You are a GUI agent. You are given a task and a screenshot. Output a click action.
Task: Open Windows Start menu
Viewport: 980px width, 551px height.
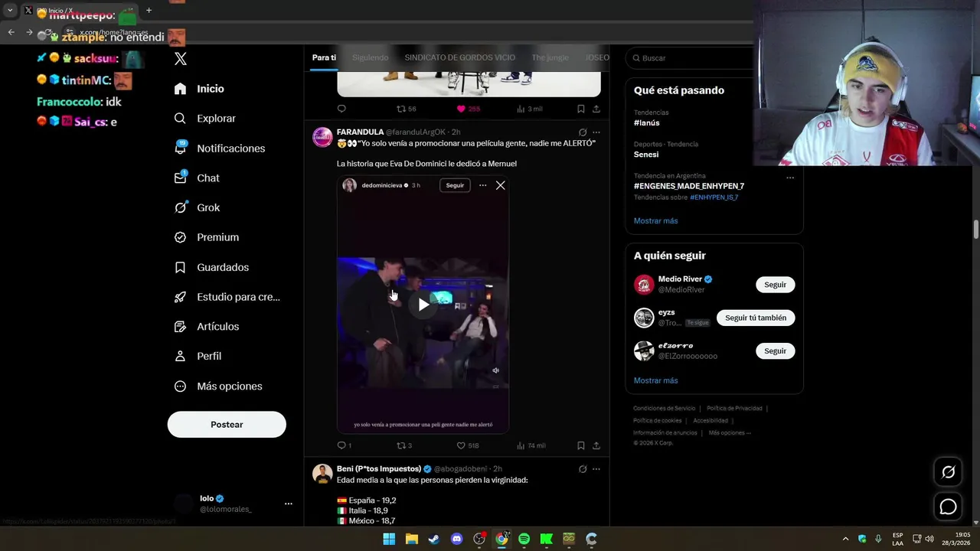pyautogui.click(x=389, y=539)
